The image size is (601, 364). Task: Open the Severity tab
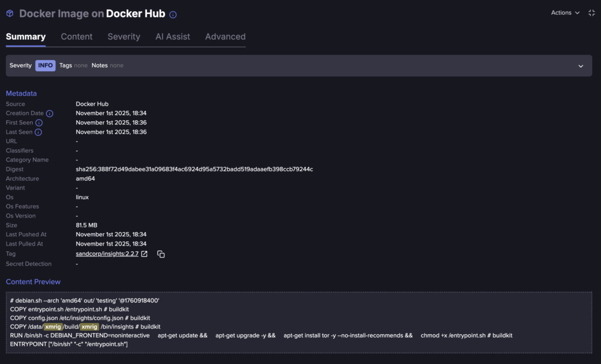124,37
